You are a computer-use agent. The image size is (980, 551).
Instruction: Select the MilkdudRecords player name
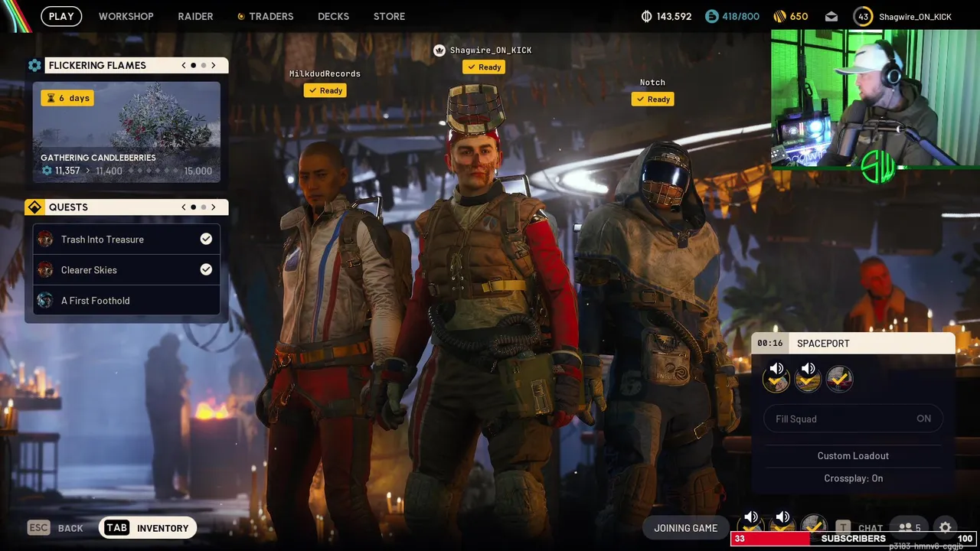(x=325, y=73)
